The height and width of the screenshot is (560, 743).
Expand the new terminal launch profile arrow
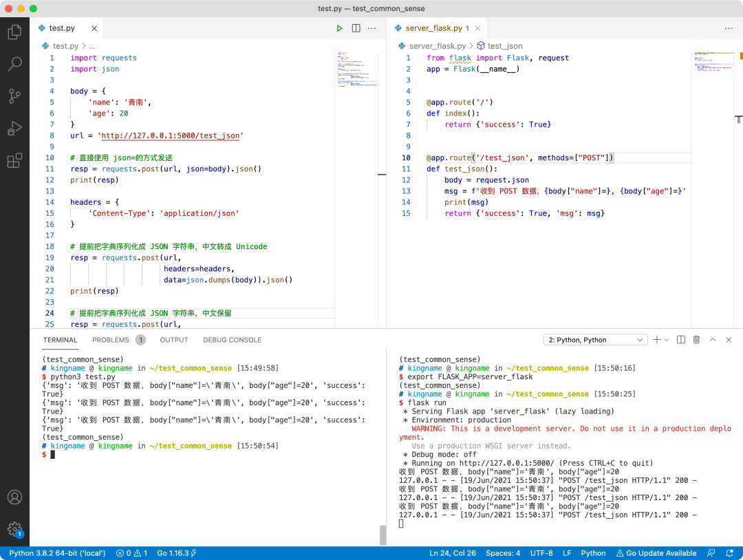(x=667, y=340)
